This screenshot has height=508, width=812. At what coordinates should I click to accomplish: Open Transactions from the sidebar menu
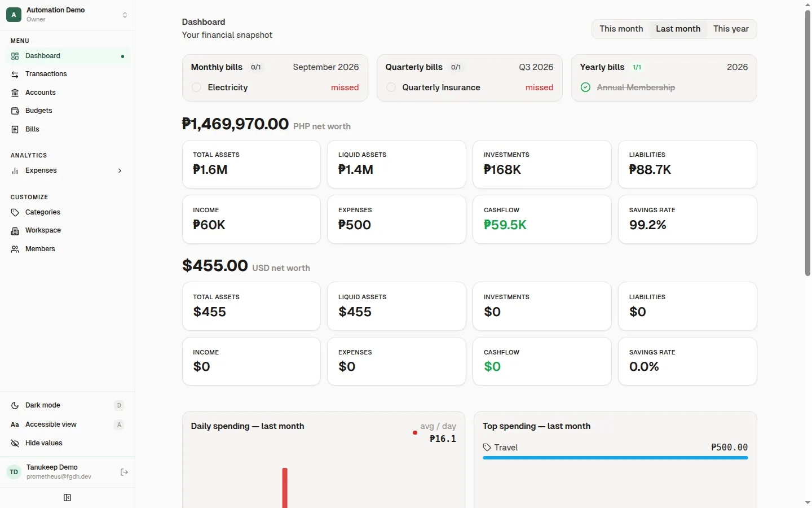click(x=68, y=74)
